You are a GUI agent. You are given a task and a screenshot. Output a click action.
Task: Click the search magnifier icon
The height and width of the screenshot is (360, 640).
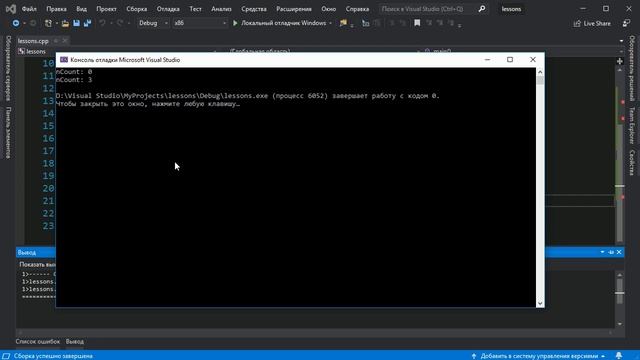482,9
